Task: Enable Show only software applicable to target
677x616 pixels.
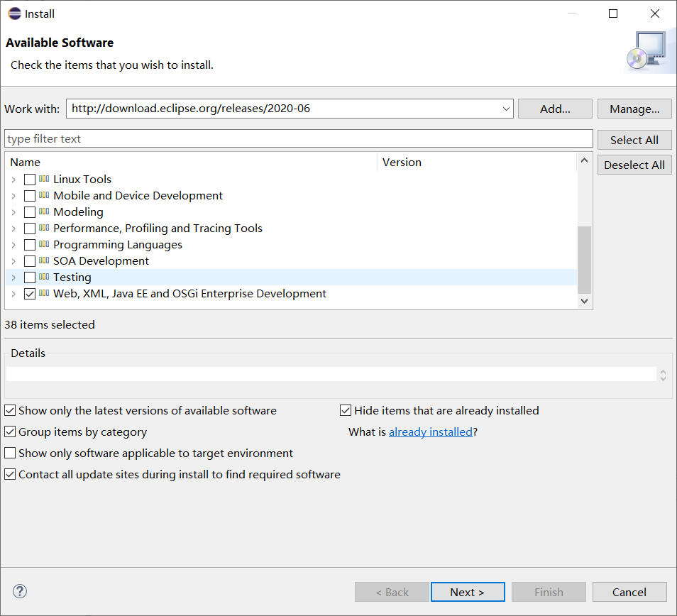Action: click(10, 453)
